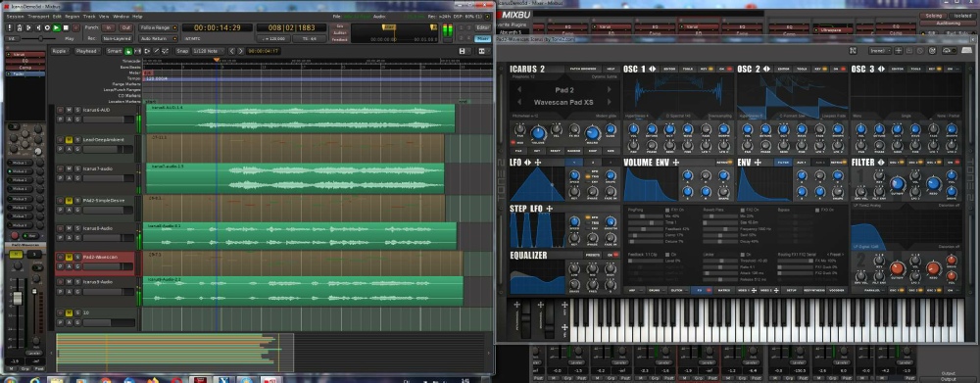Switch to the Mixer window button

pos(482,39)
